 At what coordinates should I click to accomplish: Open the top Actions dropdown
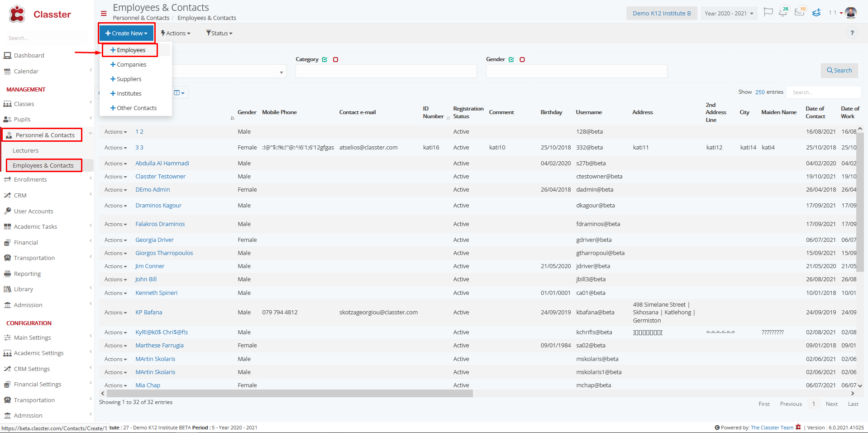(176, 33)
